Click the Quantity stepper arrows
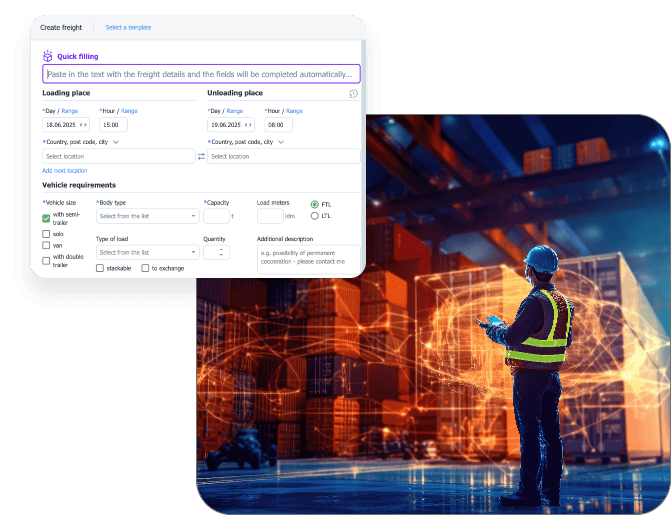This screenshot has width=671, height=515. pyautogui.click(x=222, y=252)
